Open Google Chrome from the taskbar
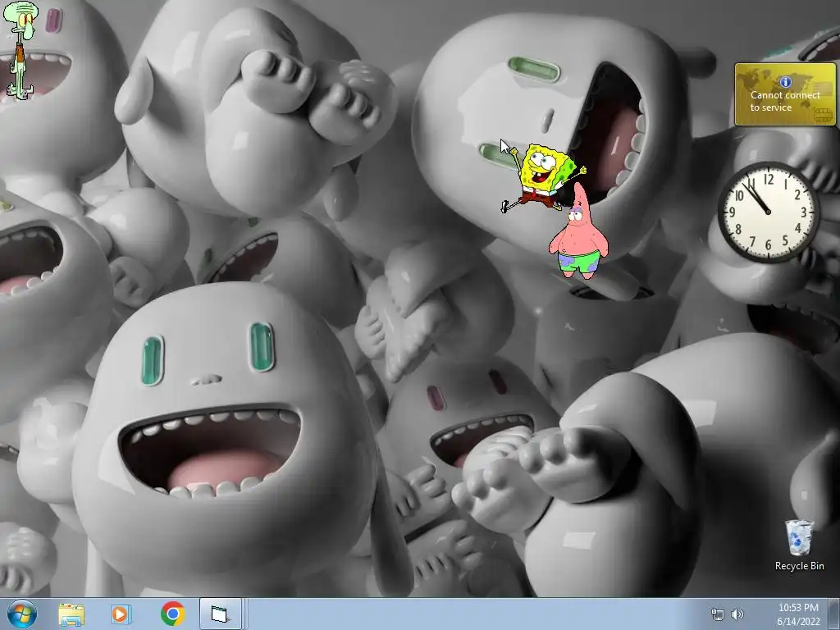 click(172, 614)
